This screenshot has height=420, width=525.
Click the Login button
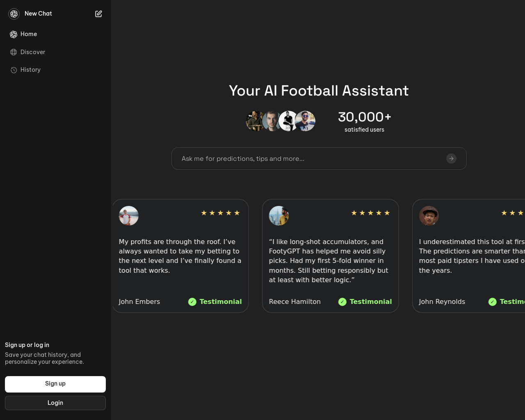pyautogui.click(x=55, y=403)
